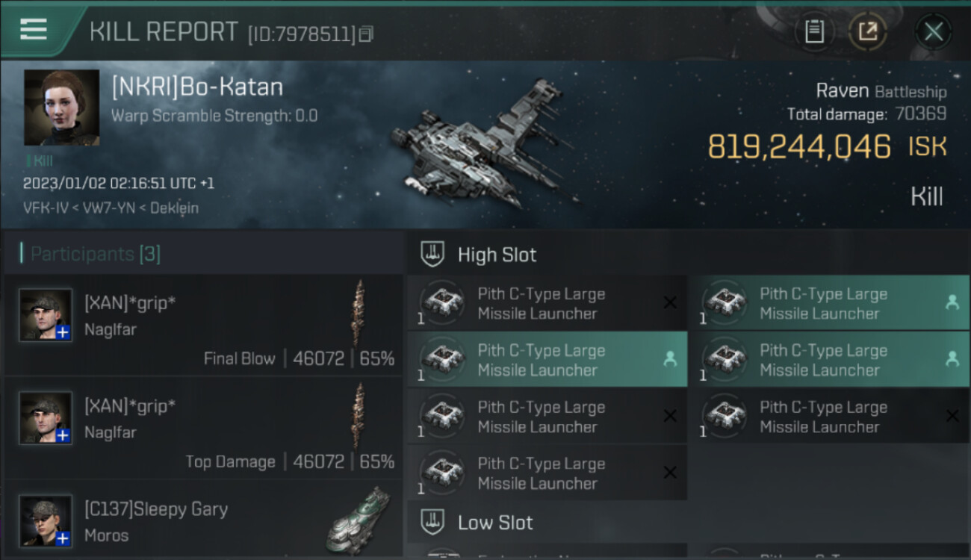Click the Moros ship icon
971x560 pixels.
358,519
